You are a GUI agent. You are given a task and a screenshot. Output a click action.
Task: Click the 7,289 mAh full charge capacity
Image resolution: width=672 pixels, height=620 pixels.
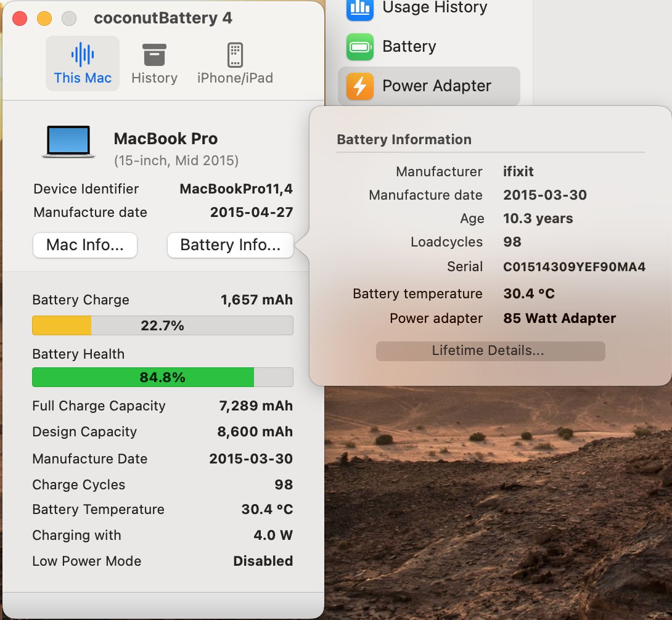256,406
